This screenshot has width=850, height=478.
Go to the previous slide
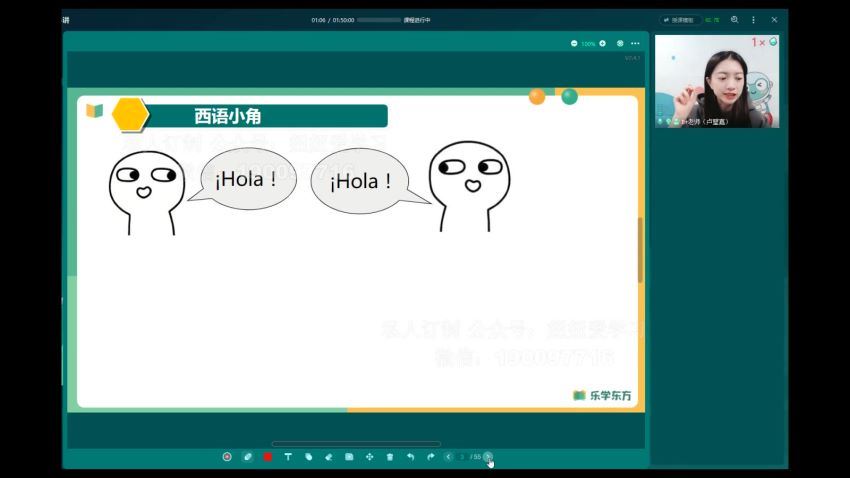[448, 457]
